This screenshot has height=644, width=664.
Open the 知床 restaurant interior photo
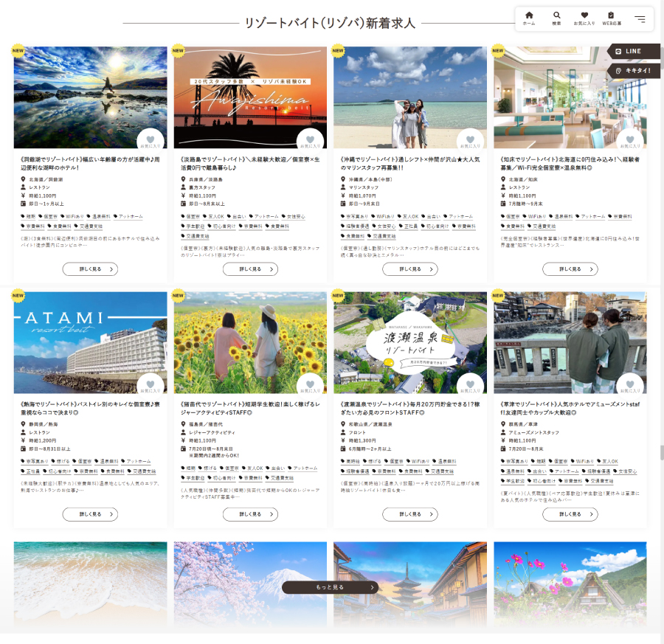pos(570,97)
